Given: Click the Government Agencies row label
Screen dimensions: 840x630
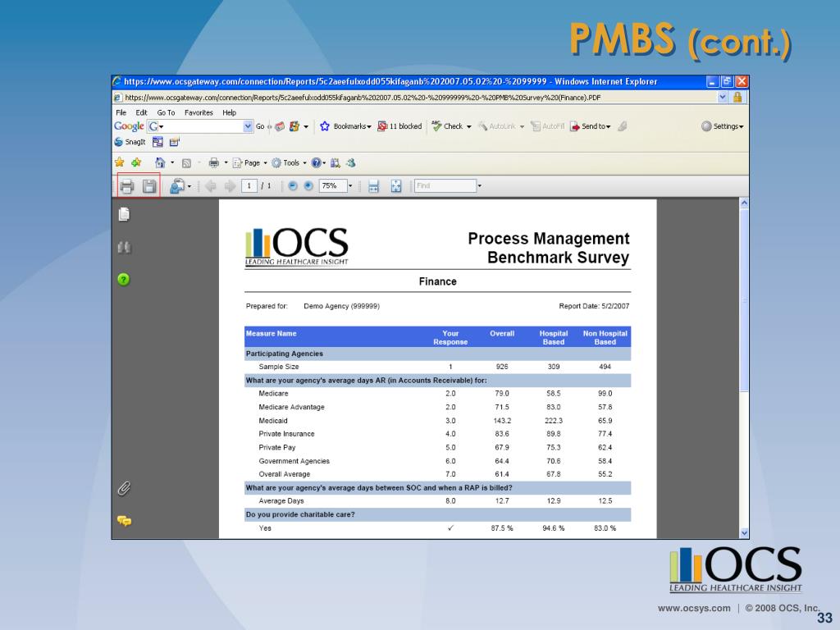Looking at the screenshot, I should coord(294,461).
